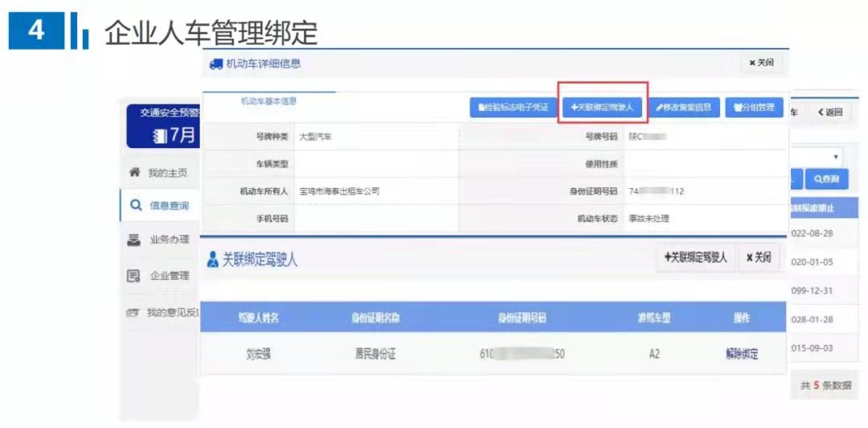Open the dropdown arrow in background page
This screenshot has width=868, height=428.
click(835, 158)
